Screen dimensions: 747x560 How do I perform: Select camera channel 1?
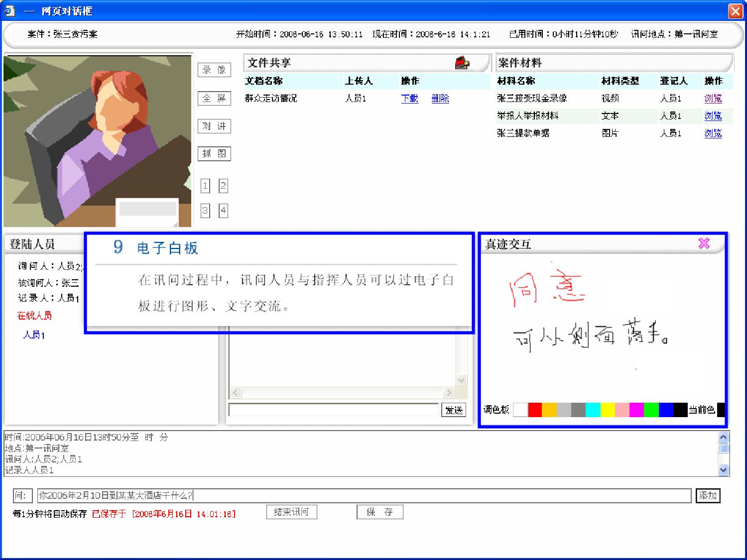(x=205, y=186)
